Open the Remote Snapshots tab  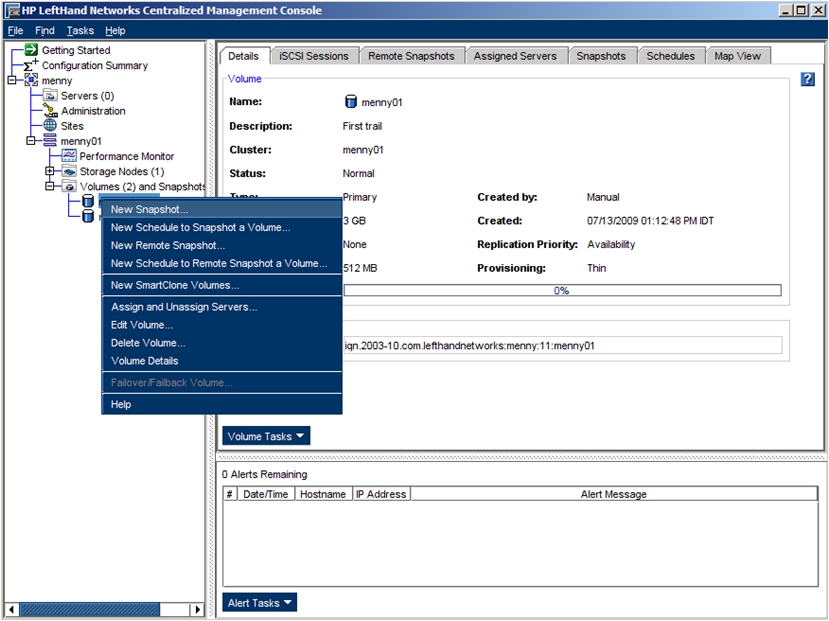point(411,56)
